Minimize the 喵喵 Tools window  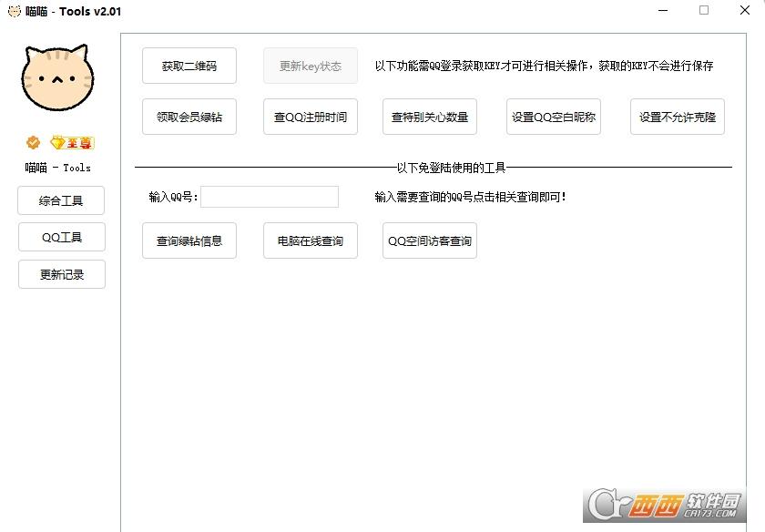point(663,10)
